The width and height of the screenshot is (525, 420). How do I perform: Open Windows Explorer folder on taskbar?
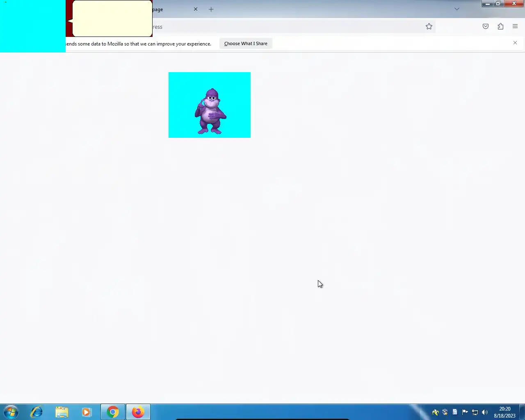[62, 412]
